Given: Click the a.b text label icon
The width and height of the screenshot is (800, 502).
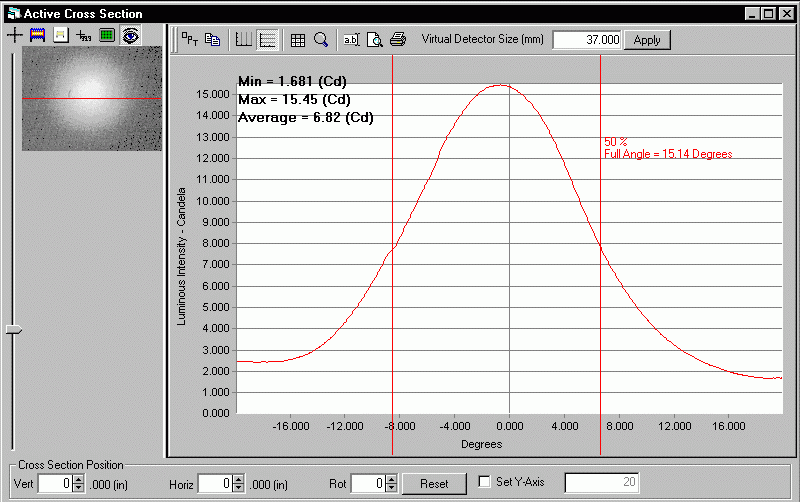Looking at the screenshot, I should [x=352, y=40].
